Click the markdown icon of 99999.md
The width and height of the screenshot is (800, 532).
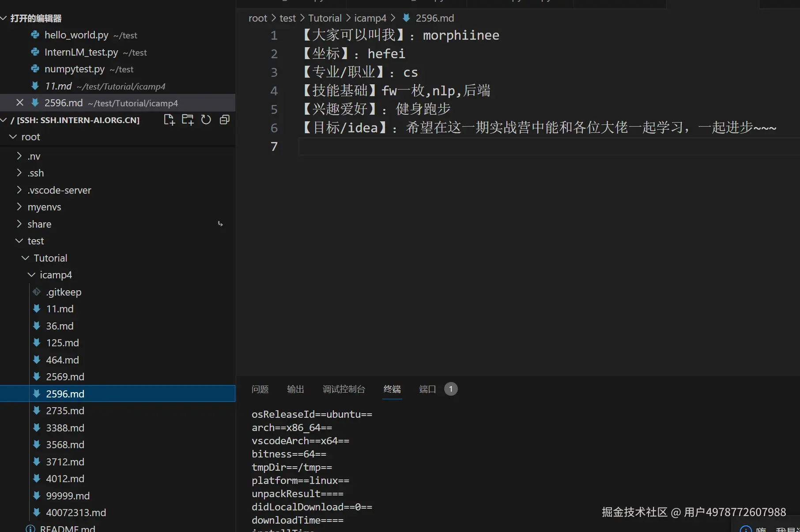click(37, 495)
